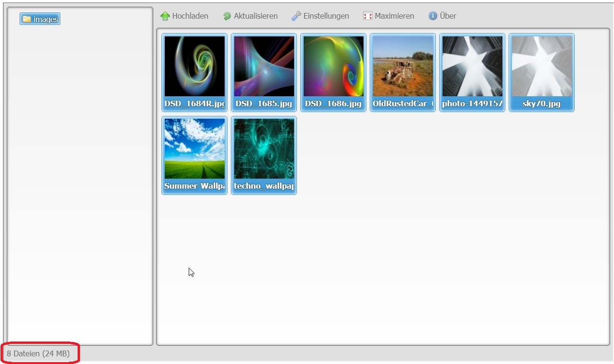Click the DSD_1684R.jpg file name
This screenshot has width=614, height=364.
click(194, 103)
